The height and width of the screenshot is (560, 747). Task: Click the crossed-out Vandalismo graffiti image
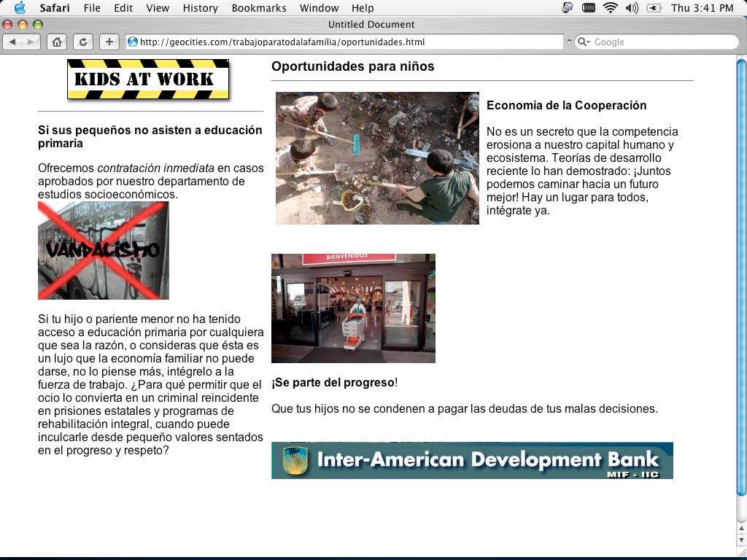click(x=104, y=251)
